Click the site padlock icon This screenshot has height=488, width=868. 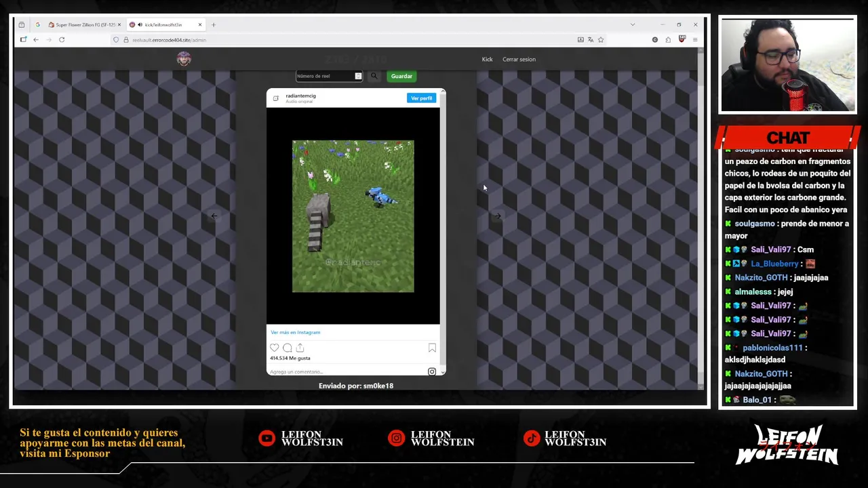(125, 40)
